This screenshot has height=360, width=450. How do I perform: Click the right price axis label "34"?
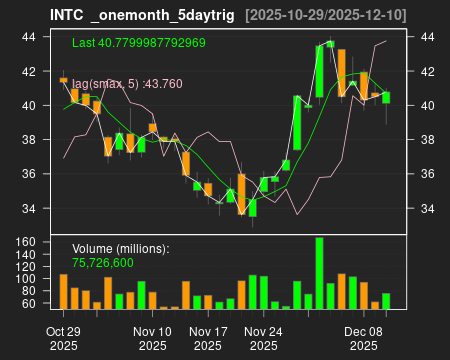pos(427,208)
